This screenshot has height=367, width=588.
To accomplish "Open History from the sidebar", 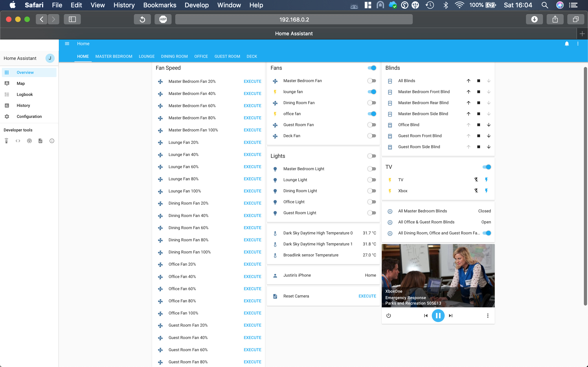I will (23, 105).
